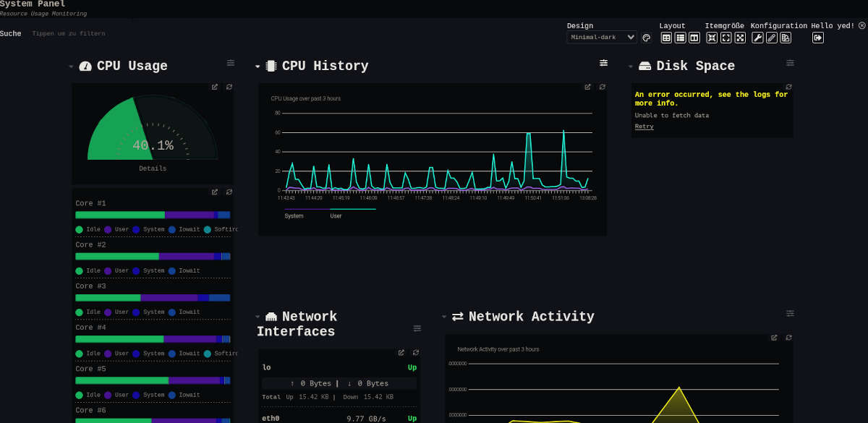Click the Core #1 usage bar
868x423 pixels.
click(153, 215)
